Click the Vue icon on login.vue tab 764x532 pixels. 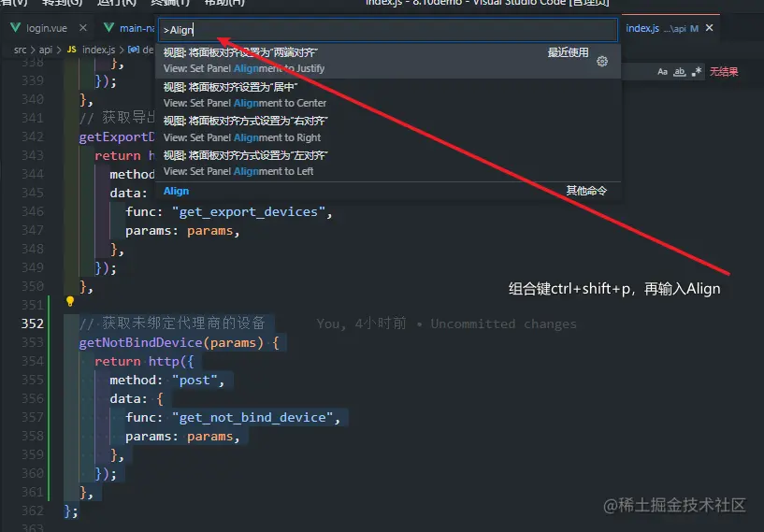click(16, 28)
